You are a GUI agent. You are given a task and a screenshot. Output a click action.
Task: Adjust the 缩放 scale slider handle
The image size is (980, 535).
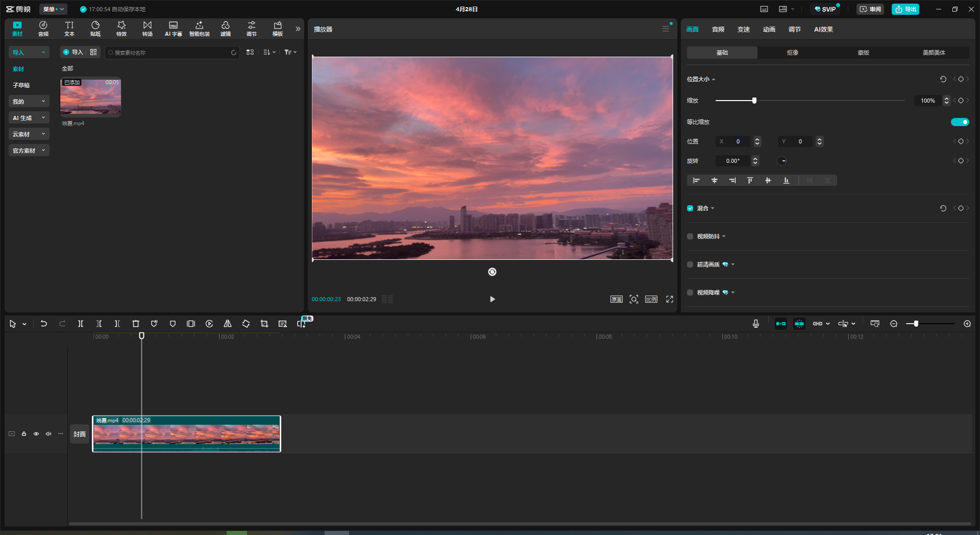point(754,101)
